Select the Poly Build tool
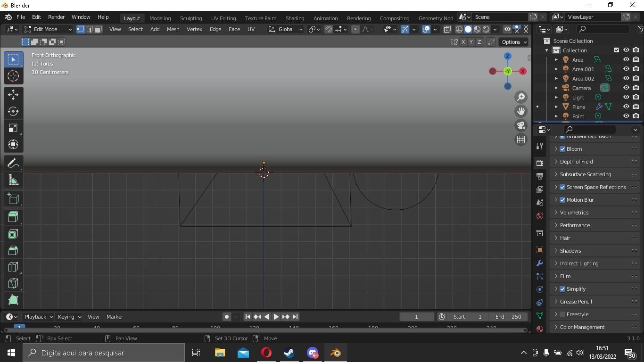 point(13,300)
